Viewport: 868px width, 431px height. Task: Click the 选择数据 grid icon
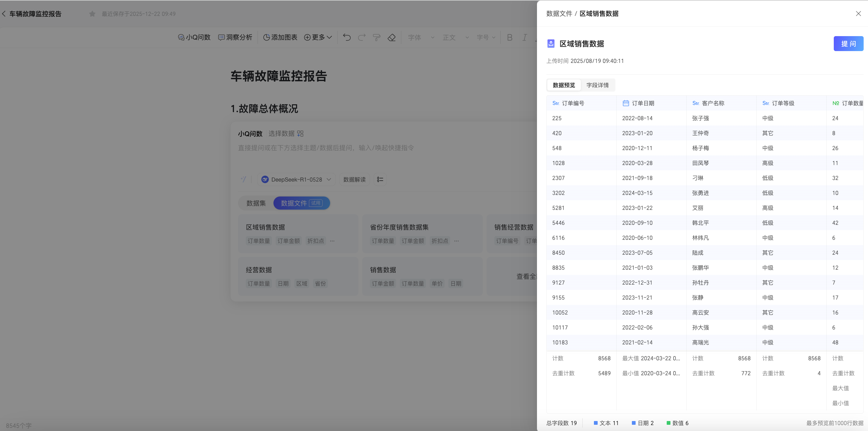click(300, 134)
